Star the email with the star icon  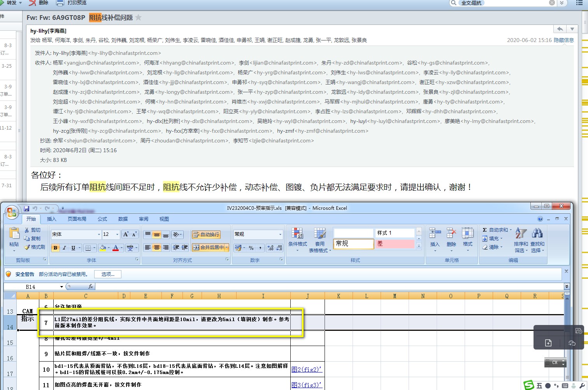click(139, 18)
